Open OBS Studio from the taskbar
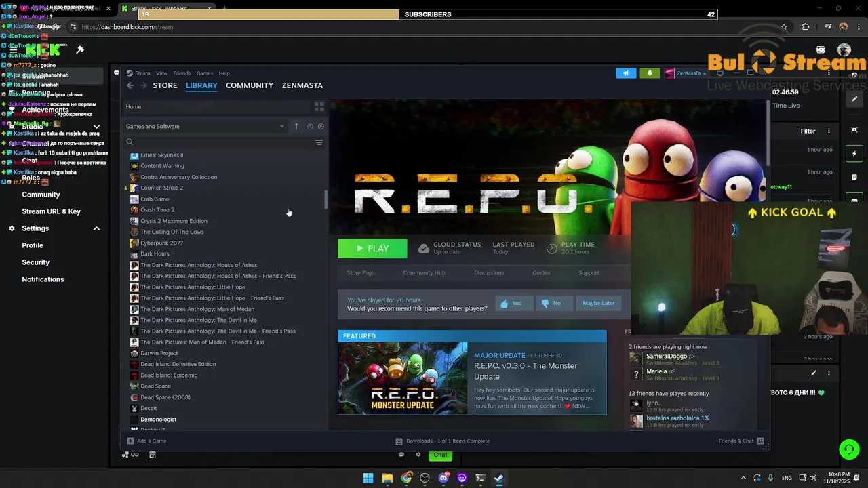Image resolution: width=868 pixels, height=488 pixels. [425, 478]
